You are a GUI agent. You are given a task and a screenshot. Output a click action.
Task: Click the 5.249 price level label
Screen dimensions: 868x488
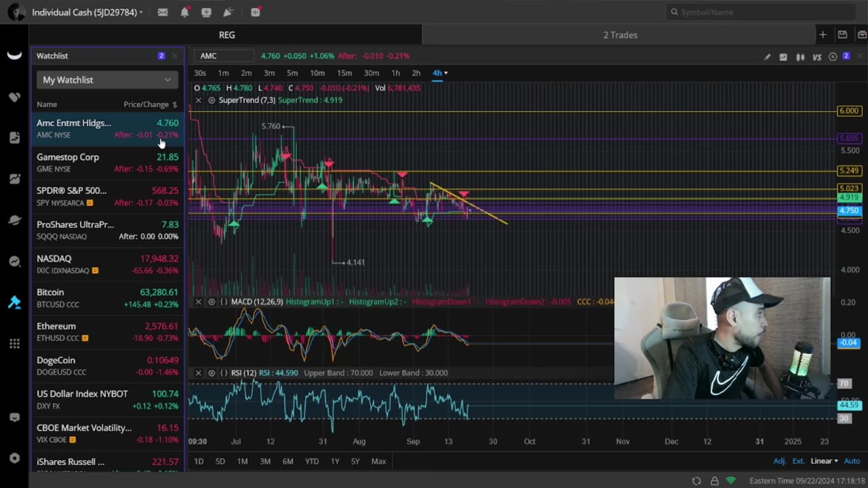pos(849,171)
